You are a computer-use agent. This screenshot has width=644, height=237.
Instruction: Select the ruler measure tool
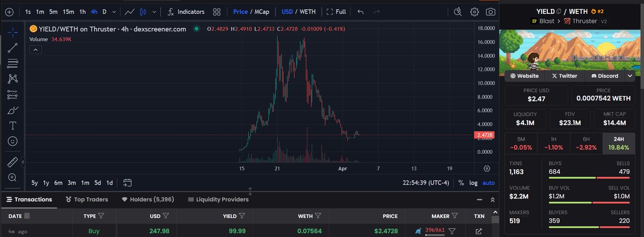point(13,161)
